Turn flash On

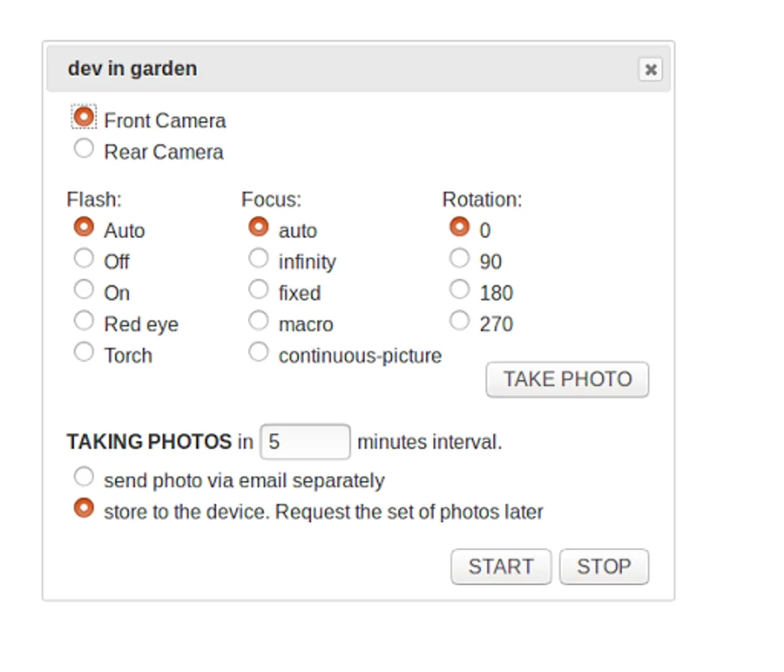(x=84, y=289)
